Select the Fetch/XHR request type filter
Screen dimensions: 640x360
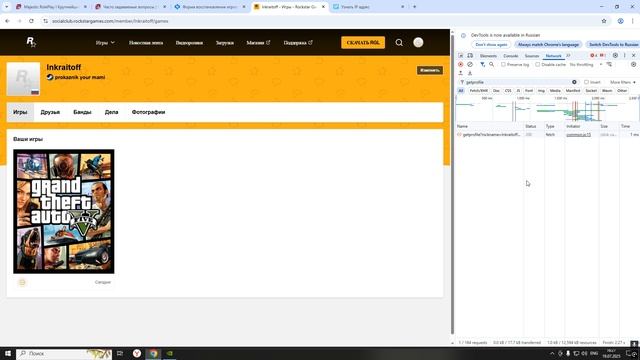coord(478,91)
